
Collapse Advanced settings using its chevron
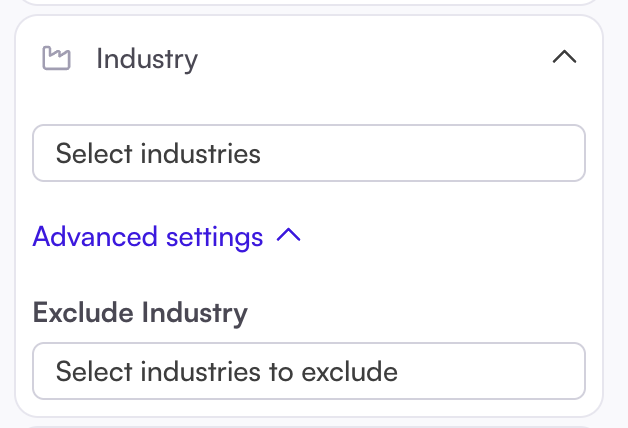tap(288, 237)
